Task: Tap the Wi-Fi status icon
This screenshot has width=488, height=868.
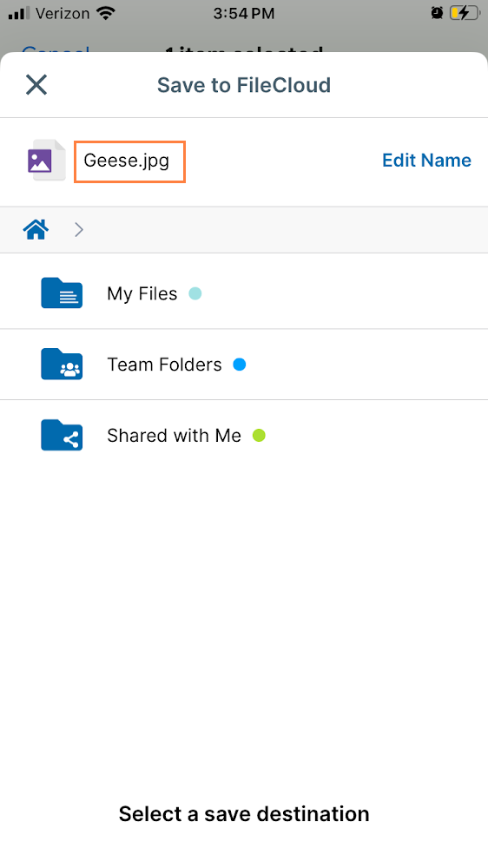Action: 105,13
